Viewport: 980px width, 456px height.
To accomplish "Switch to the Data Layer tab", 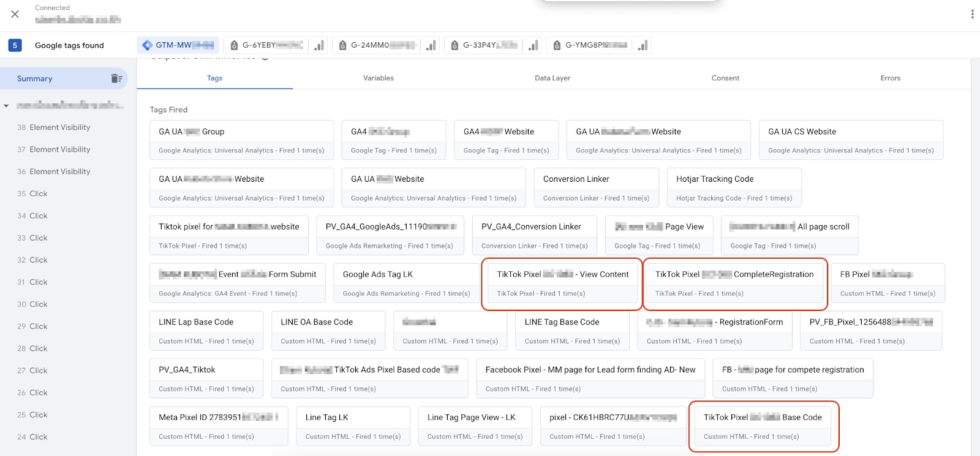I will click(552, 78).
